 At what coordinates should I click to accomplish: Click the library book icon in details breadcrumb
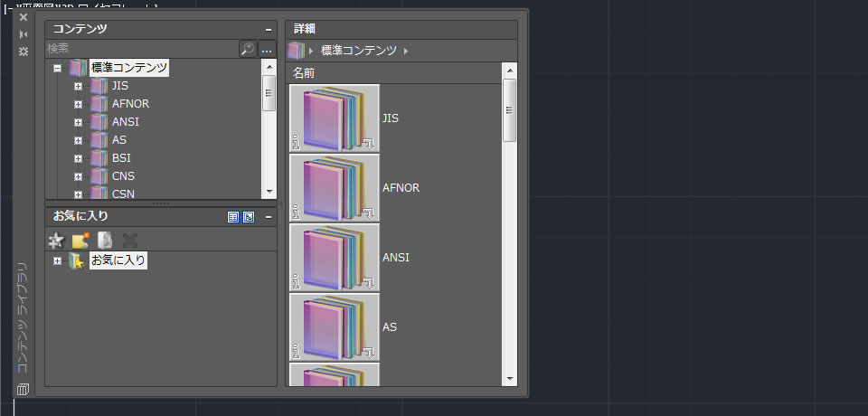(297, 51)
